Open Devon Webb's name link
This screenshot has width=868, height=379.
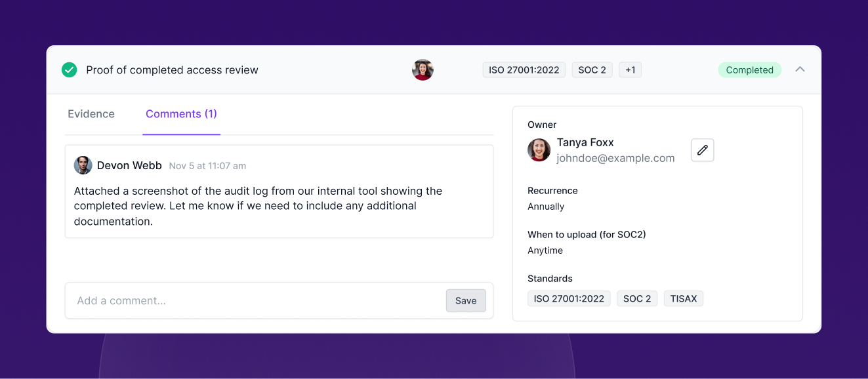pyautogui.click(x=129, y=166)
